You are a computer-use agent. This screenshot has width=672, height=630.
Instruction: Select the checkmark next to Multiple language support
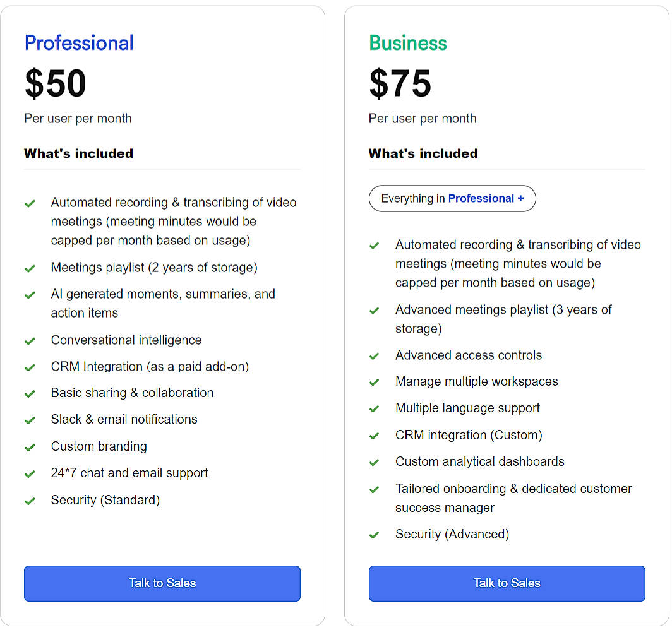click(375, 409)
